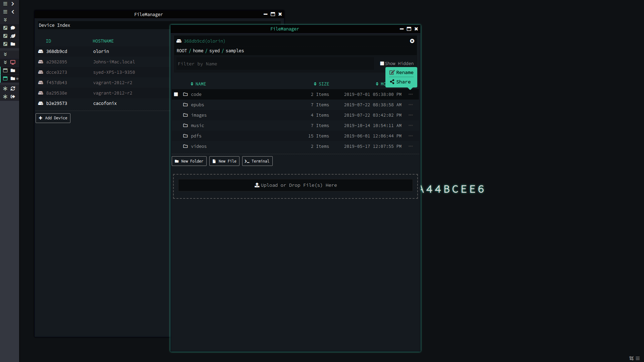Image resolution: width=644 pixels, height=362 pixels.
Task: Open the pdfs folder
Action: pyautogui.click(x=196, y=136)
